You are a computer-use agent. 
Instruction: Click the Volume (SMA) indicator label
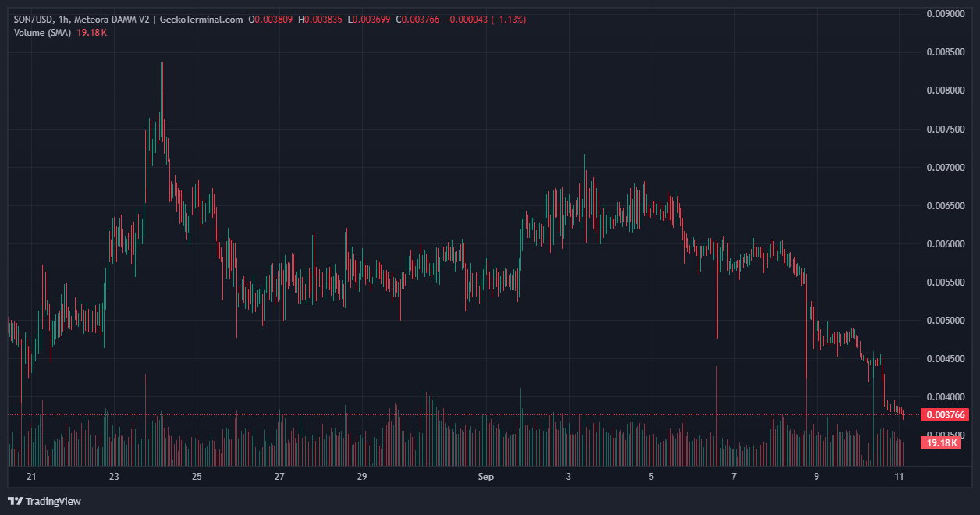[x=43, y=33]
